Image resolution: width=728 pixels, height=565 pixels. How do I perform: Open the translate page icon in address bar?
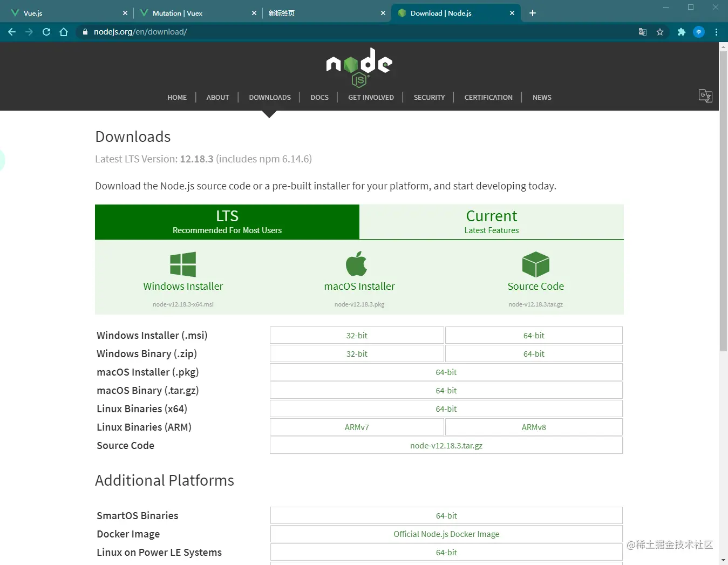642,32
